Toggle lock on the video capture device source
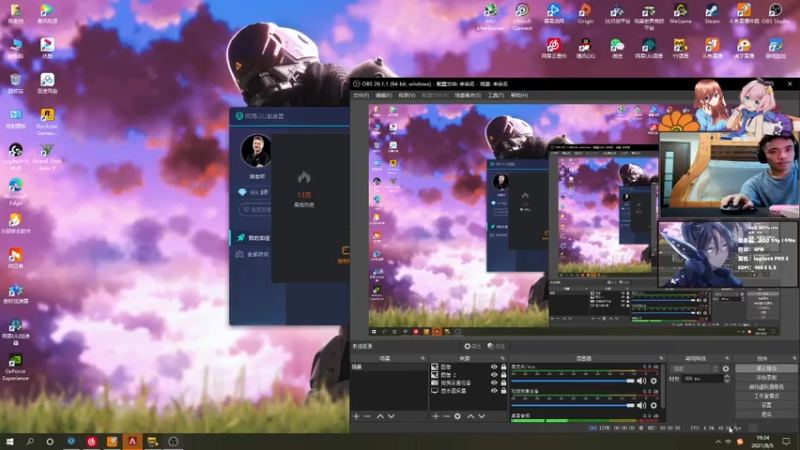 click(504, 383)
